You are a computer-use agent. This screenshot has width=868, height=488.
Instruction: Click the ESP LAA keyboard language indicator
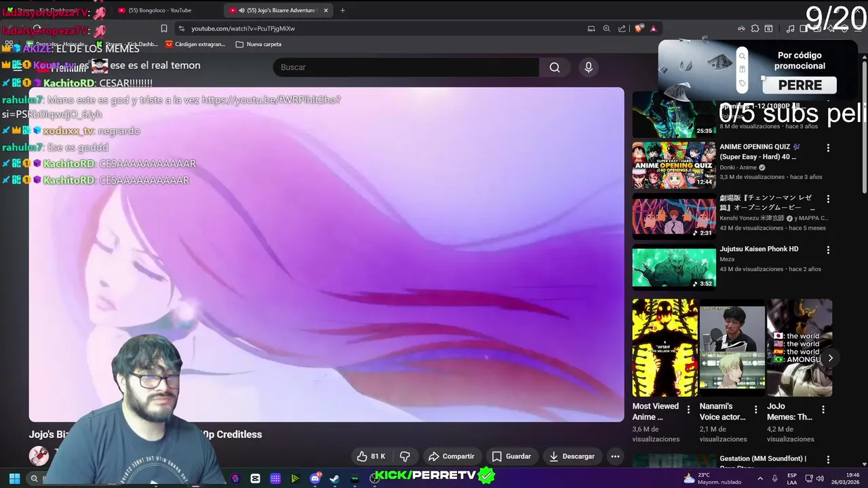(x=792, y=479)
